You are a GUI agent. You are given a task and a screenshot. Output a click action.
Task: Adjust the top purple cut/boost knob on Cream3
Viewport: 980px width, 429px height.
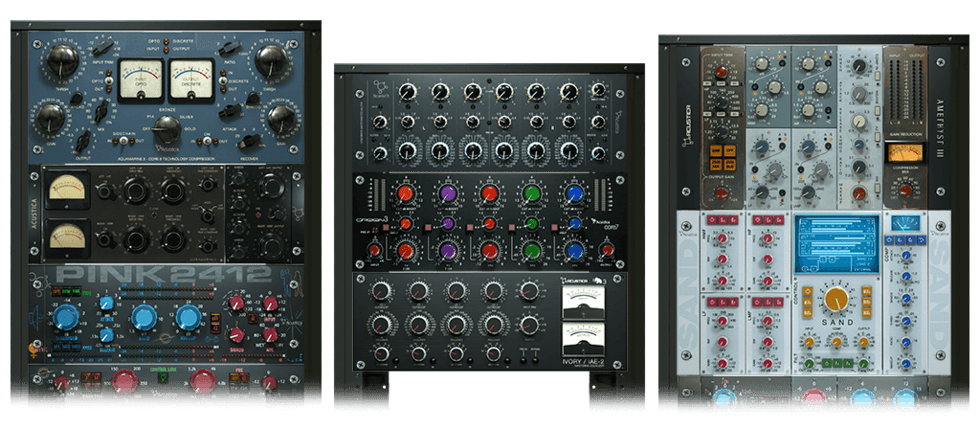click(448, 194)
